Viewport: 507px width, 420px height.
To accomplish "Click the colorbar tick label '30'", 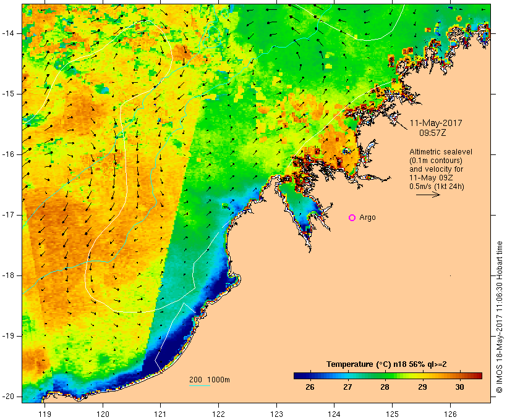I will click(x=459, y=387).
